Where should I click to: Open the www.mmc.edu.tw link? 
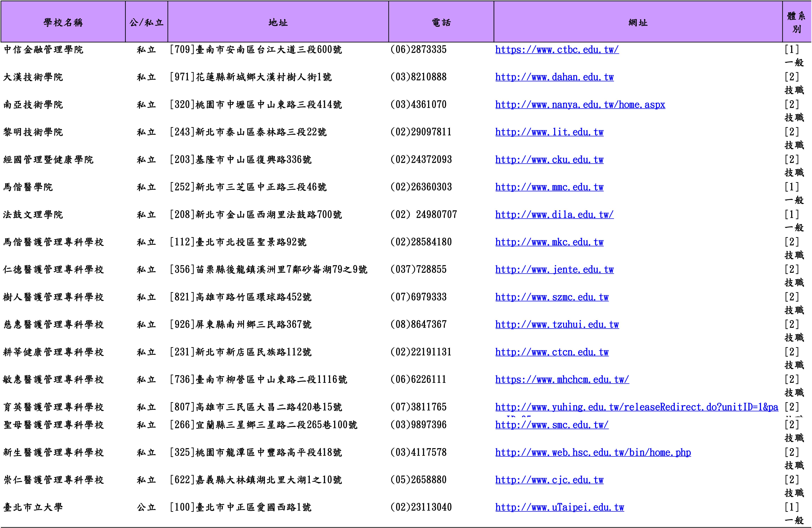point(549,187)
